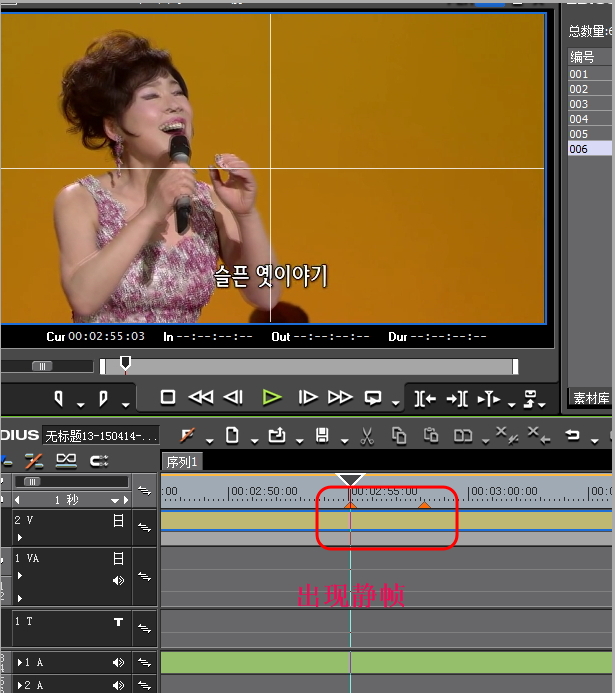The height and width of the screenshot is (693, 615).
Task: Toggle video channel on track 2 V
Action: pos(118,521)
